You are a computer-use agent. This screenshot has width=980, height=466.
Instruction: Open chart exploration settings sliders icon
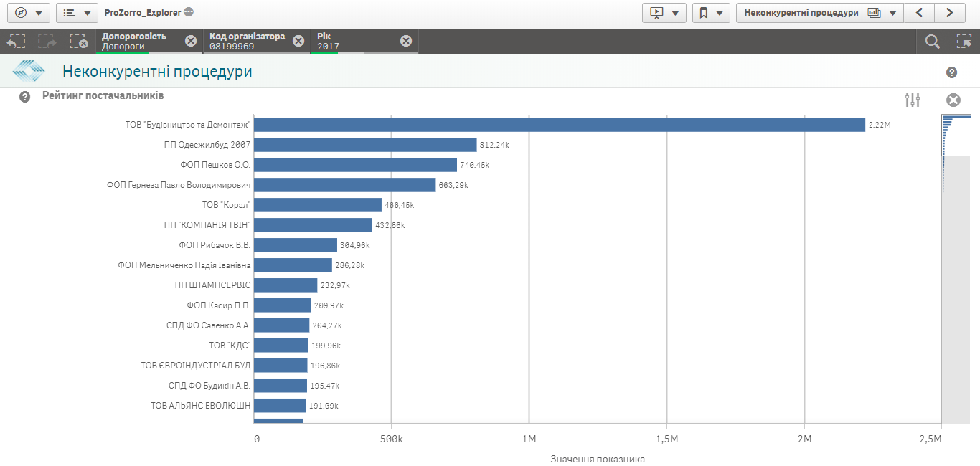[x=913, y=100]
